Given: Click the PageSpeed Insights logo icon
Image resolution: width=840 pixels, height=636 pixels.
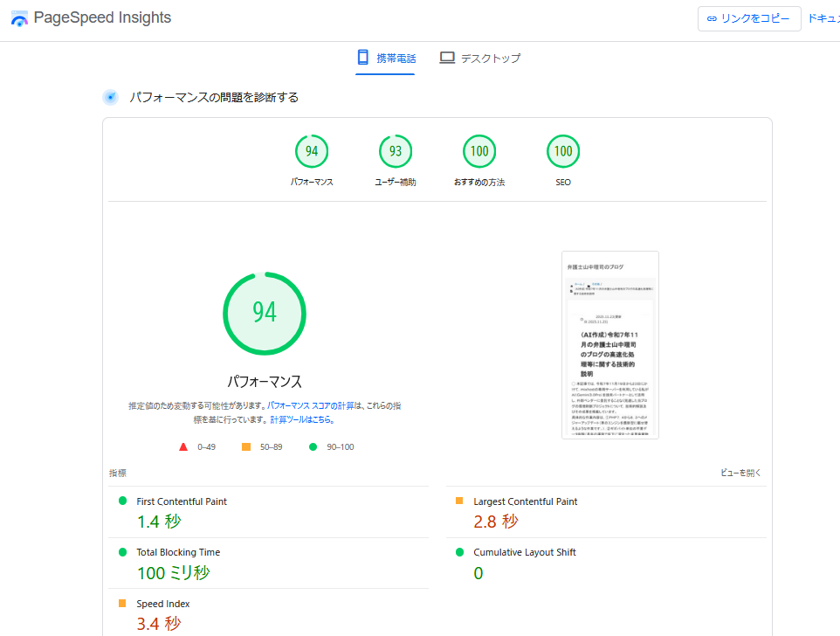Looking at the screenshot, I should point(19,18).
